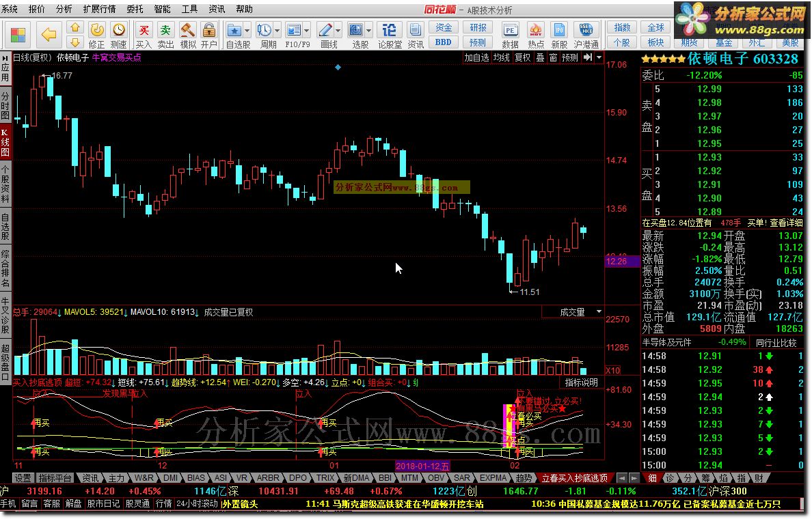Switch to the 分时图 side tab
The image size is (812, 519).
(x=5, y=105)
